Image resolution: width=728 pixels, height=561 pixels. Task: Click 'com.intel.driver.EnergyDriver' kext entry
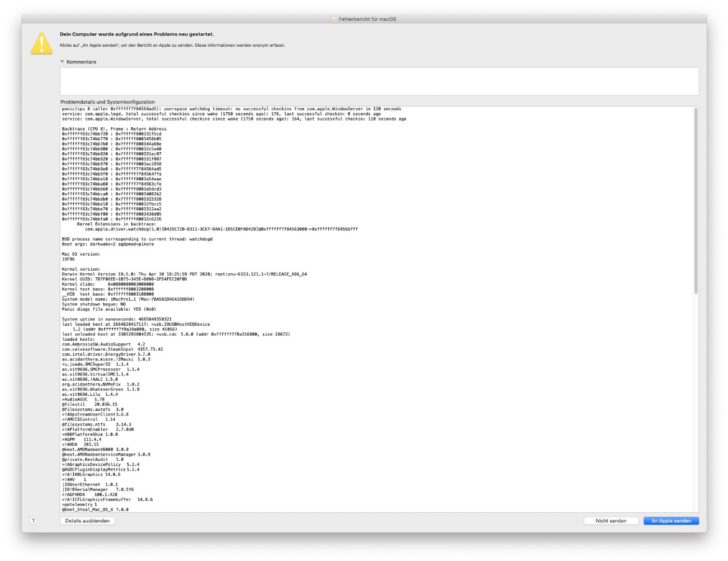(x=106, y=354)
